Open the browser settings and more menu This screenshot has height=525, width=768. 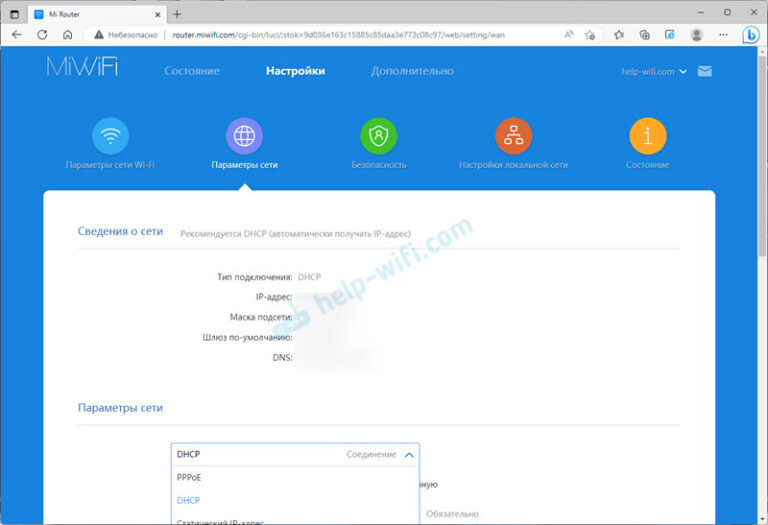point(723,35)
